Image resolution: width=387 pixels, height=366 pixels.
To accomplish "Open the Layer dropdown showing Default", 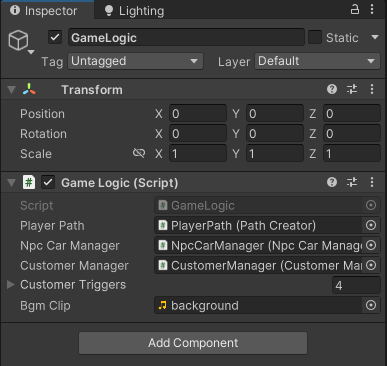I will pos(317,61).
